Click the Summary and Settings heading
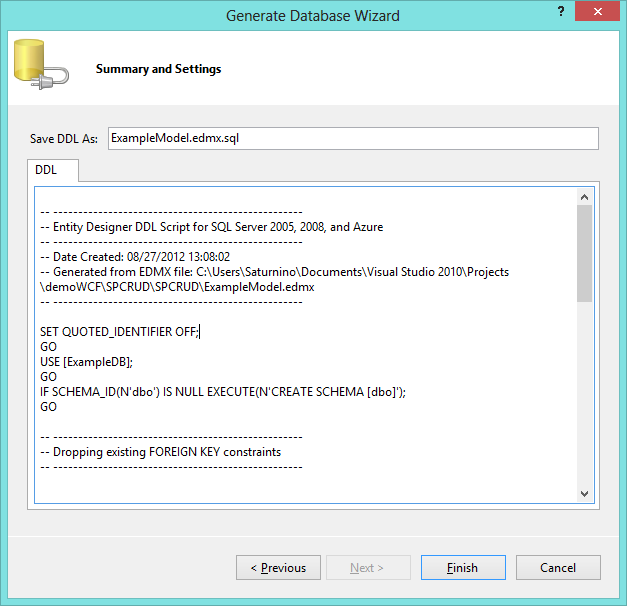The width and height of the screenshot is (627, 606). tap(158, 69)
